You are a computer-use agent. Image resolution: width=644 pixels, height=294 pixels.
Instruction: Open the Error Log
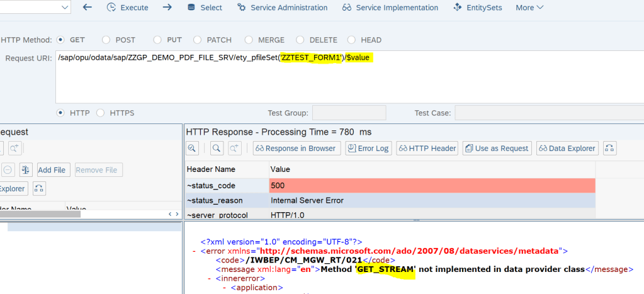point(368,149)
